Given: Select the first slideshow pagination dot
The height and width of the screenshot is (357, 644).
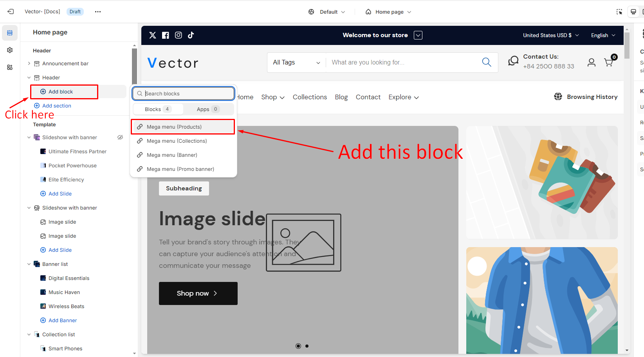Looking at the screenshot, I should (298, 346).
